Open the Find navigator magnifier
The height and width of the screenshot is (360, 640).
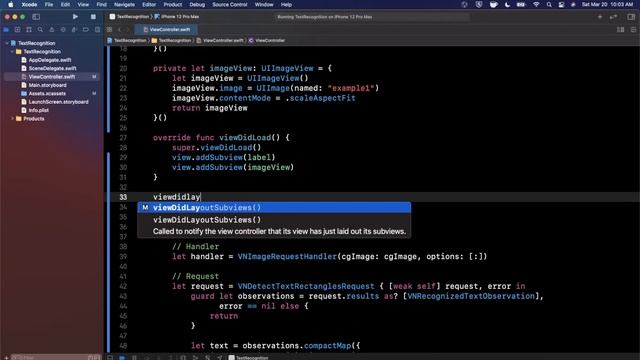pos(40,29)
